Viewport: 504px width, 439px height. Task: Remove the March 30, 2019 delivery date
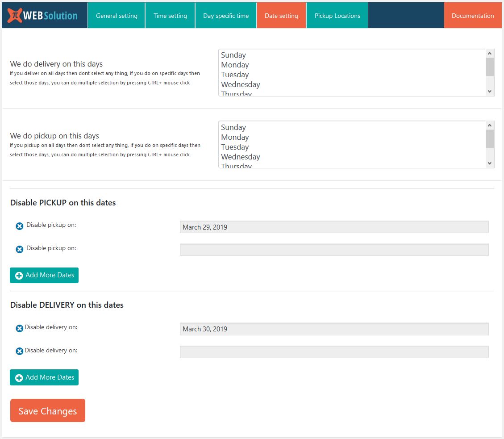coord(20,329)
